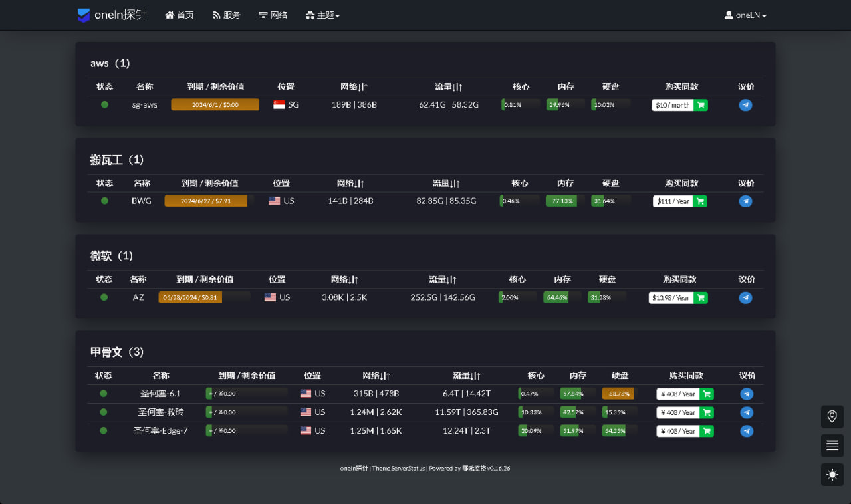Click the Telegram icon for 圣何塞-救砖
The image size is (851, 504).
[747, 412]
